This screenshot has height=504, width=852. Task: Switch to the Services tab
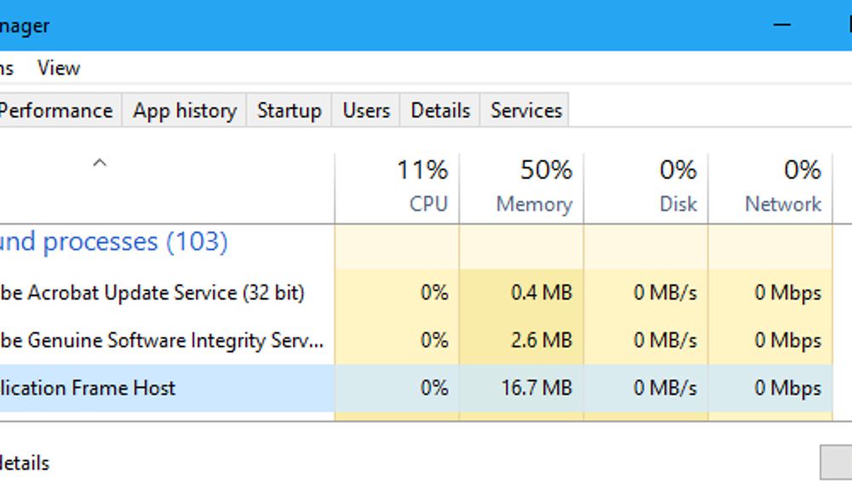tap(525, 110)
